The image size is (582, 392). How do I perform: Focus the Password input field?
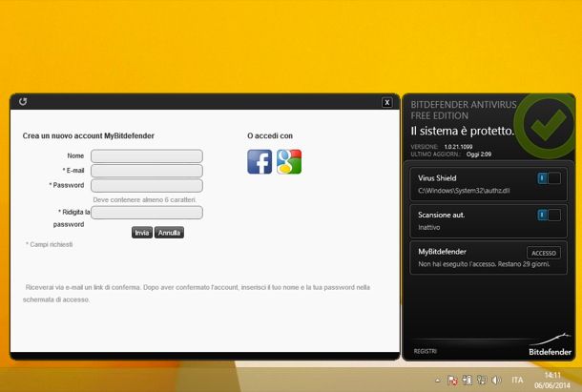coord(147,186)
